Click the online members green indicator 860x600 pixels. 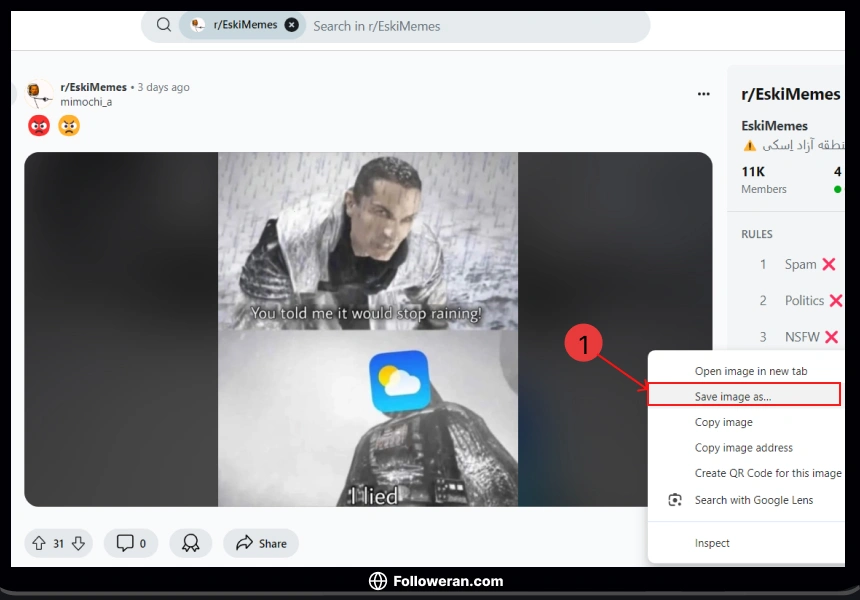click(x=837, y=188)
